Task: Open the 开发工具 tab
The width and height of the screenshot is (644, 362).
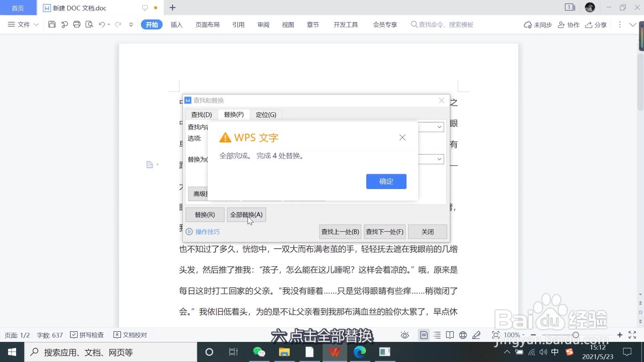Action: click(x=345, y=25)
